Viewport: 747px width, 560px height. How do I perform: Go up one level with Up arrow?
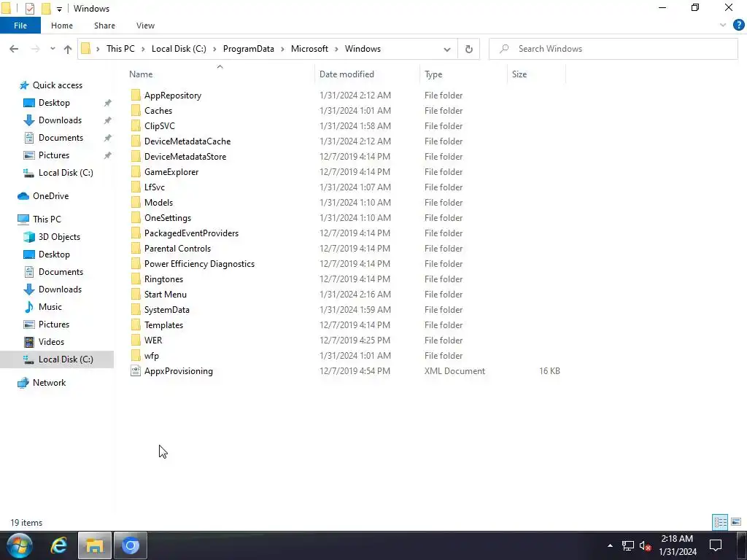pyautogui.click(x=68, y=49)
